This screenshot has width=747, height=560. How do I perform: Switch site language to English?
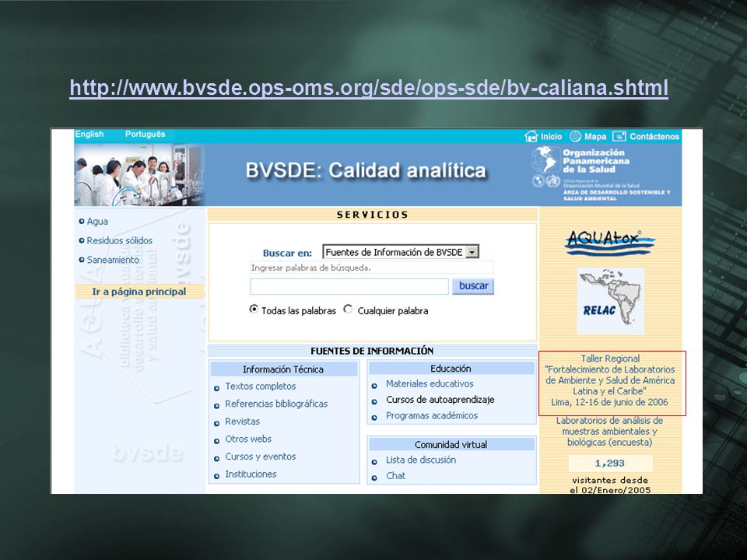89,135
